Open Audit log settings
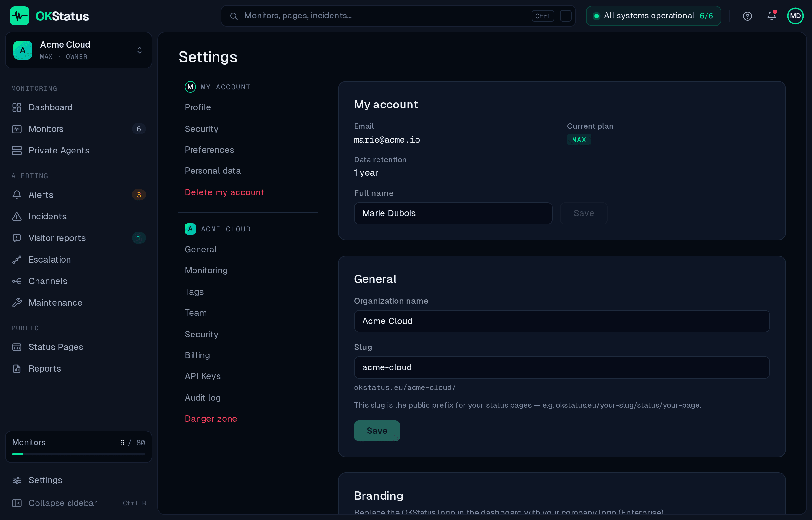The height and width of the screenshot is (520, 812). click(203, 398)
